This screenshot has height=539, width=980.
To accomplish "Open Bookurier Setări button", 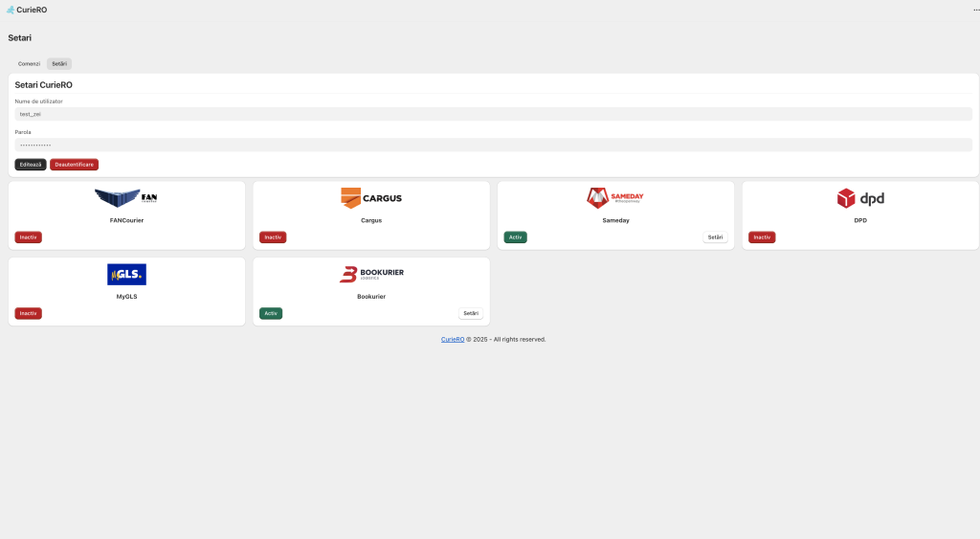I will pyautogui.click(x=471, y=313).
